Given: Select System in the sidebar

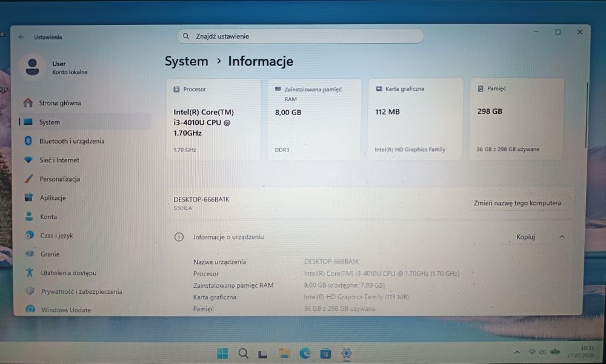Looking at the screenshot, I should 85,122.
